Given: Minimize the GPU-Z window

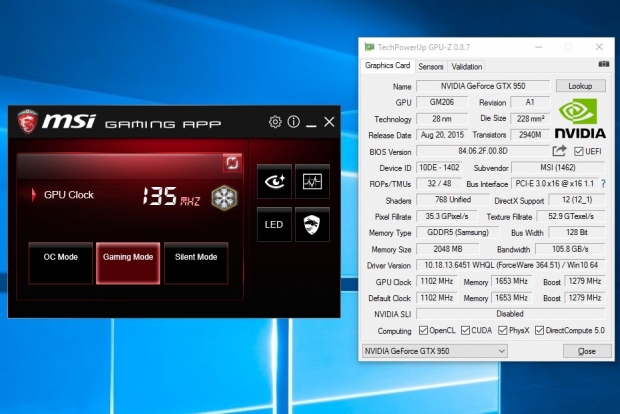Looking at the screenshot, I should coord(539,47).
